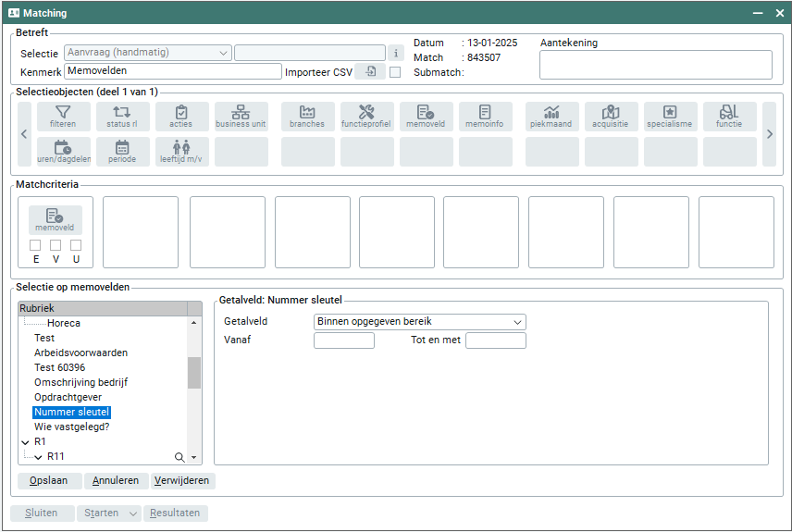Screen dimensions: 792x532
Task: Choose the functieprofiel icon
Action: tap(366, 117)
